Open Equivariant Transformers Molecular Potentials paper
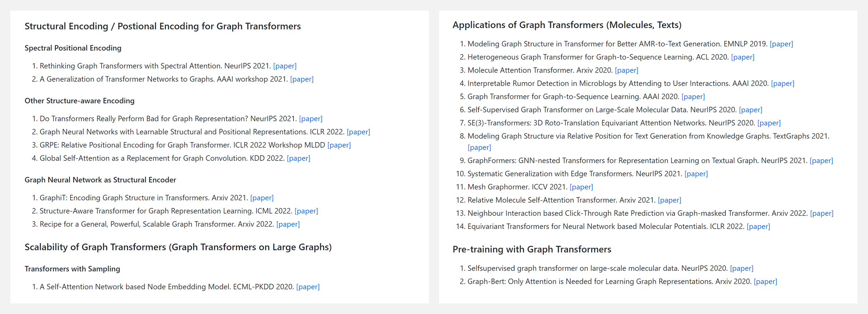Image resolution: width=868 pixels, height=314 pixels. pos(758,226)
